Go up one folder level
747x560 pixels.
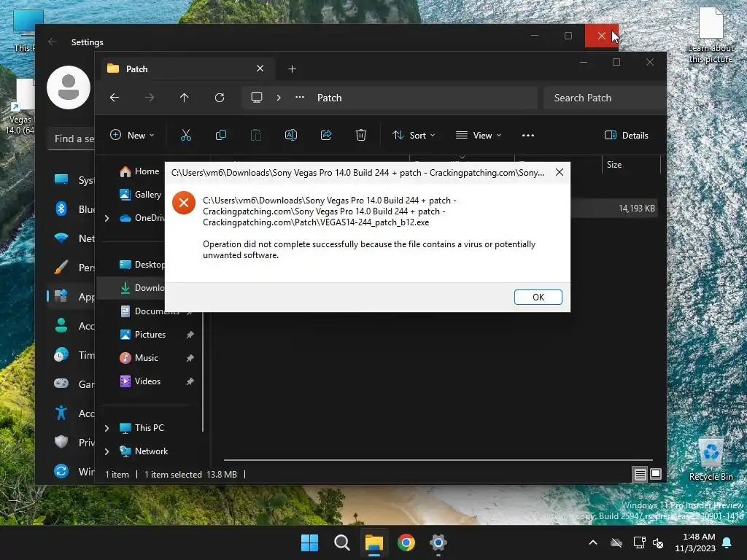tap(185, 98)
